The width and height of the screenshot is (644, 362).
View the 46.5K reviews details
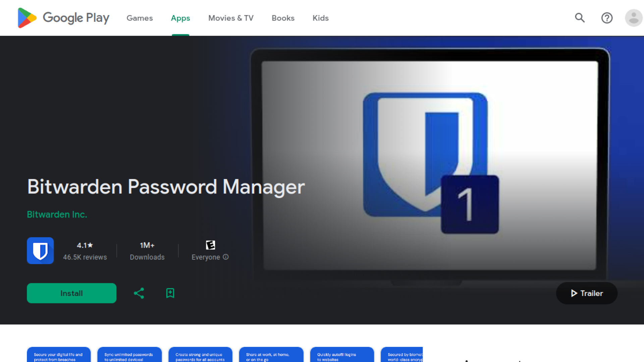pyautogui.click(x=85, y=251)
